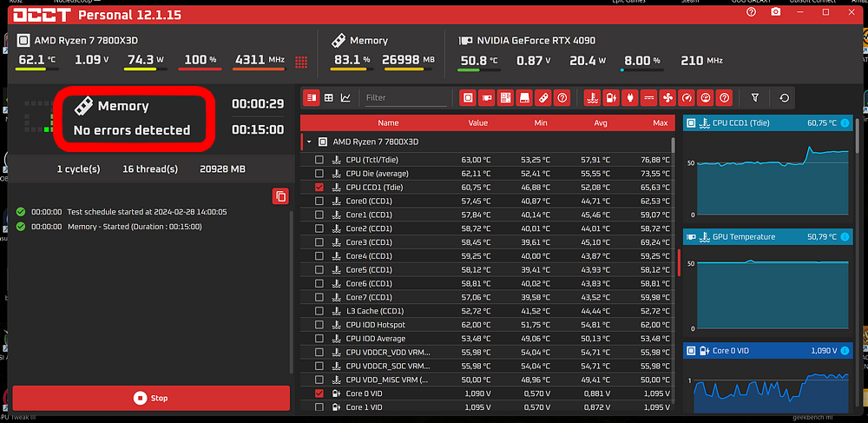Check the Core3 (CCD1) checkbox
The height and width of the screenshot is (423, 868).
(x=319, y=242)
